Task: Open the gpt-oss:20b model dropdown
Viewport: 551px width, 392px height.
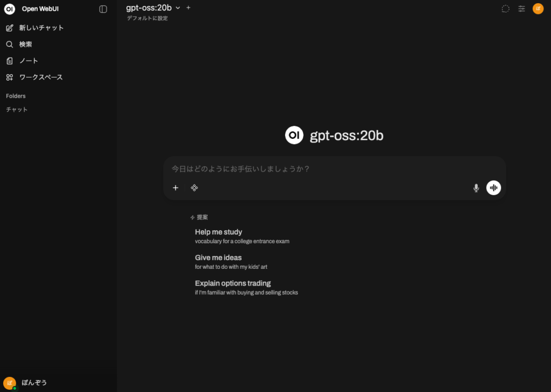Action: (153, 8)
